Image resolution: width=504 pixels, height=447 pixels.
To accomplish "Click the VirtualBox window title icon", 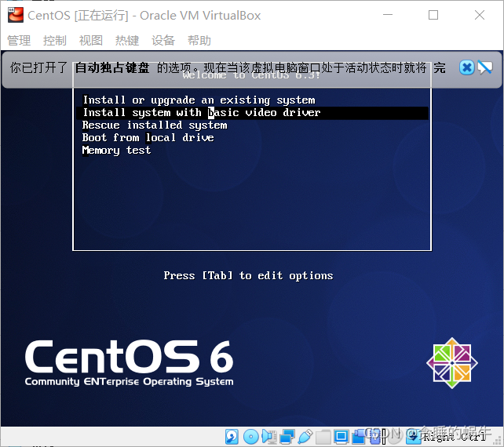I will [16, 15].
